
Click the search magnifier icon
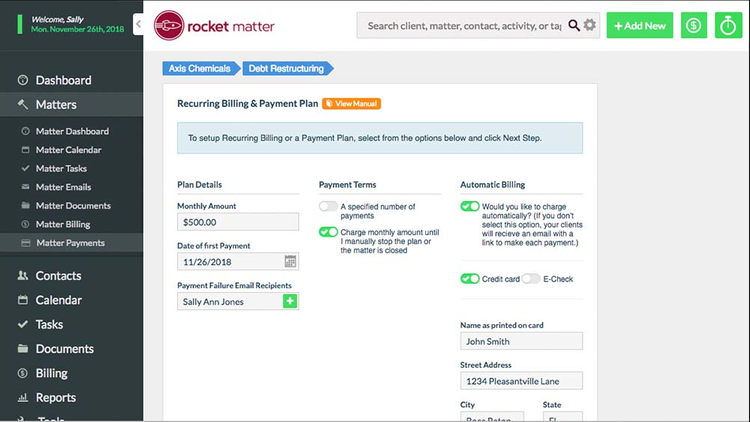pyautogui.click(x=574, y=25)
